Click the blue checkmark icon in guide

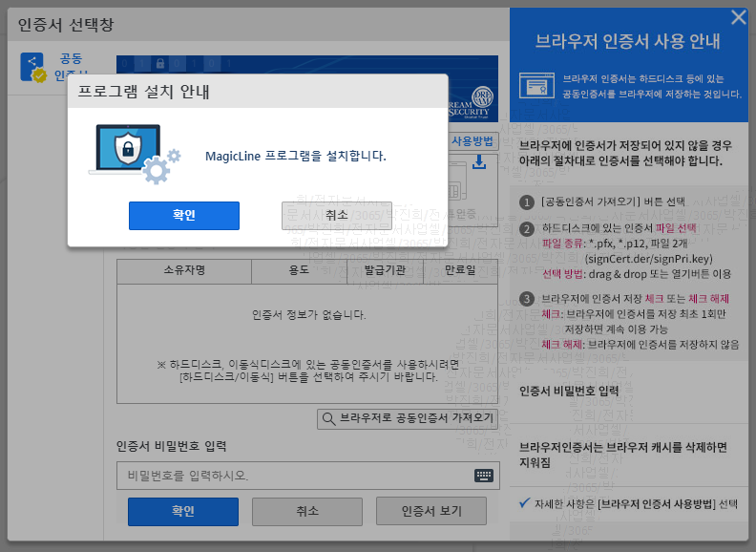coord(525,502)
